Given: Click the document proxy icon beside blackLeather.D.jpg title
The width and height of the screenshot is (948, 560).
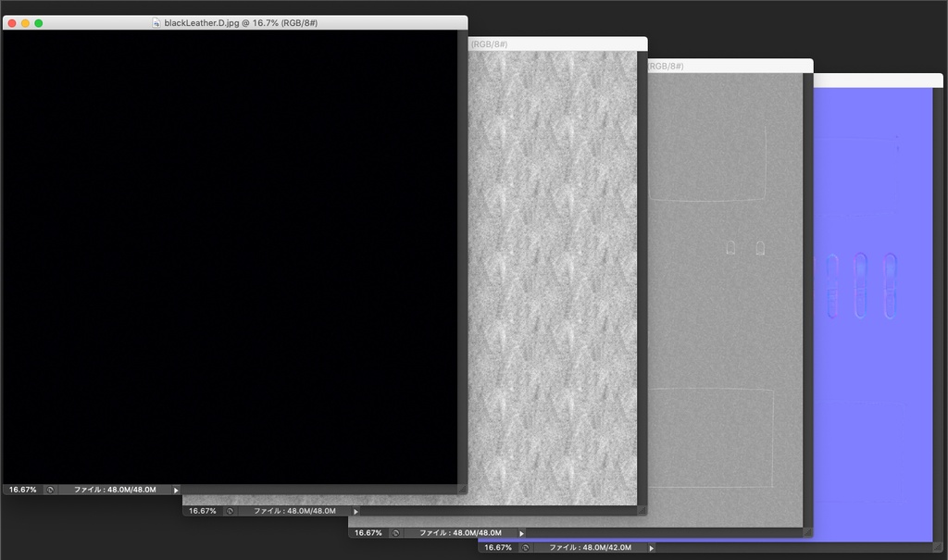Looking at the screenshot, I should [156, 23].
